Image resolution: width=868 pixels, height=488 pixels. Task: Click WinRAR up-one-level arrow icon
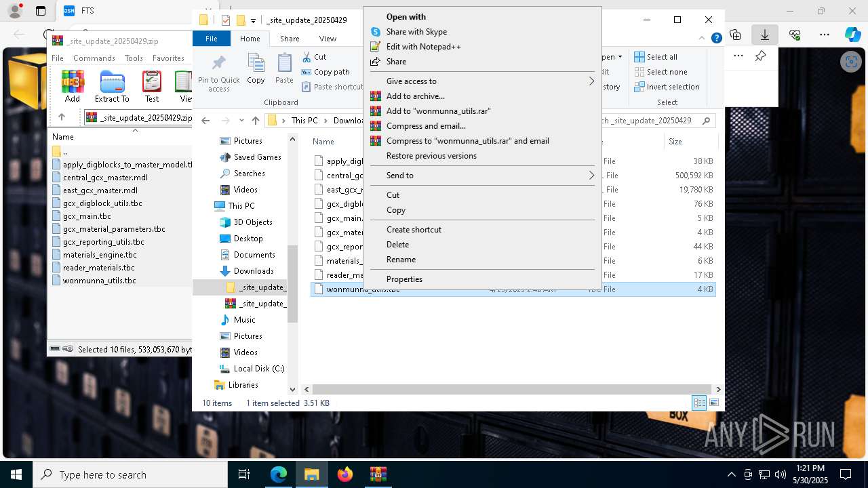point(61,117)
